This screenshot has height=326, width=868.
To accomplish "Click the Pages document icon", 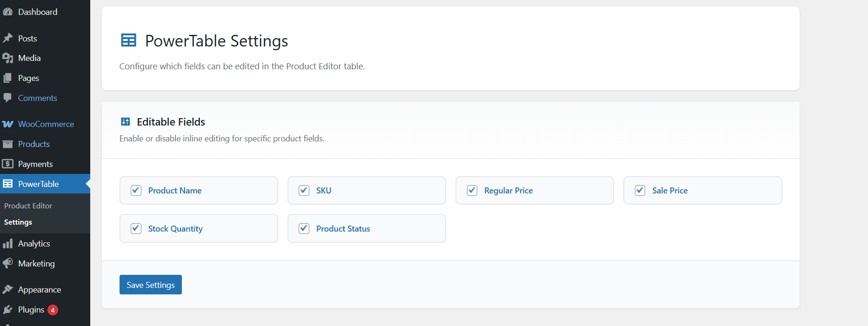I will click(x=8, y=78).
